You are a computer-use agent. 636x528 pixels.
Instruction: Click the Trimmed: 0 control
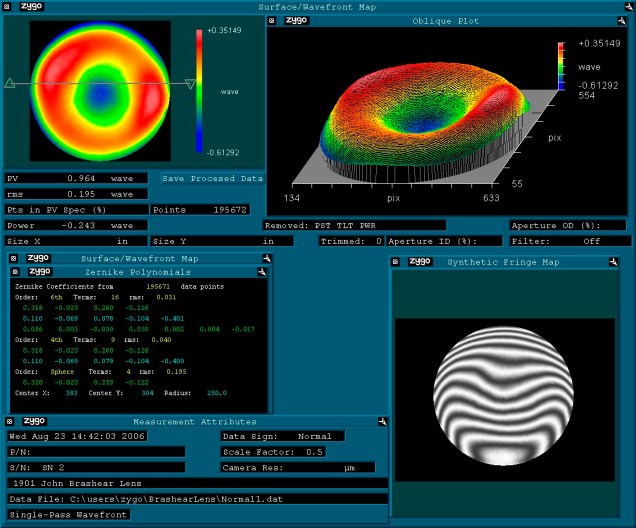(x=352, y=241)
